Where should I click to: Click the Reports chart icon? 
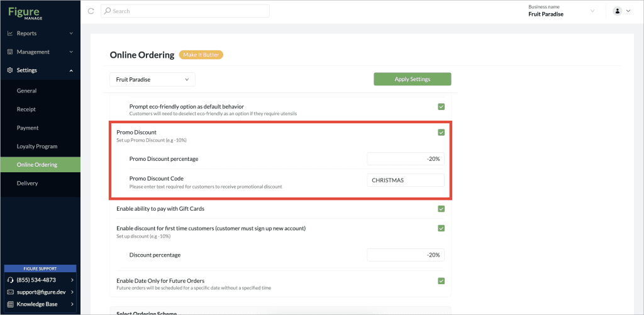(x=10, y=33)
